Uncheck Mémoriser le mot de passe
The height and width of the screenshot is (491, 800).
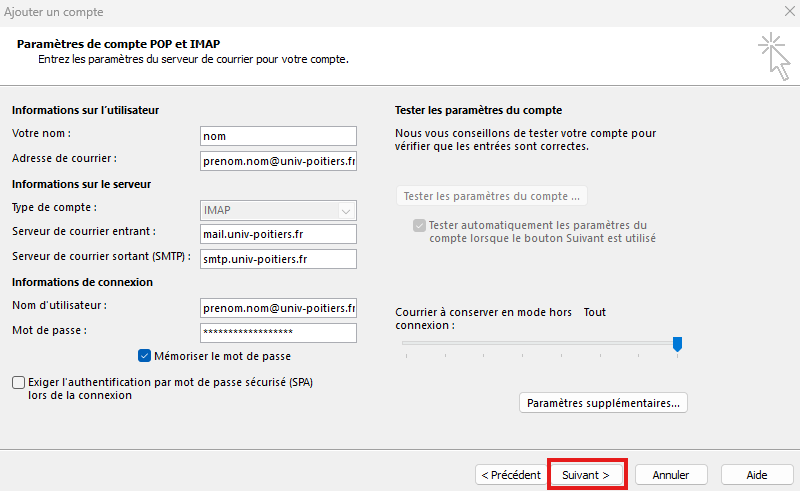tap(145, 355)
